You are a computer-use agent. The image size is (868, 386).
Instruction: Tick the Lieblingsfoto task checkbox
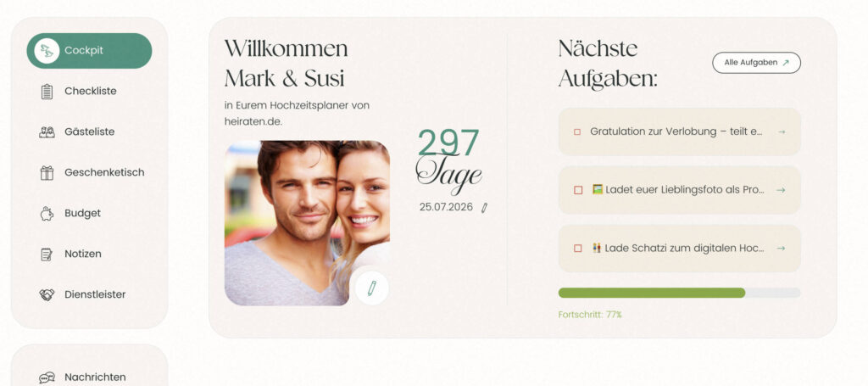click(x=578, y=190)
